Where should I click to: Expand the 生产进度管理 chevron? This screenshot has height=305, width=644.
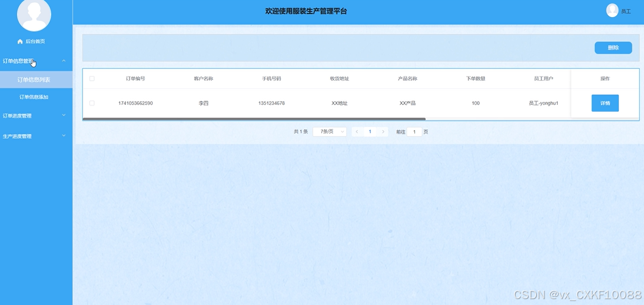pos(64,135)
